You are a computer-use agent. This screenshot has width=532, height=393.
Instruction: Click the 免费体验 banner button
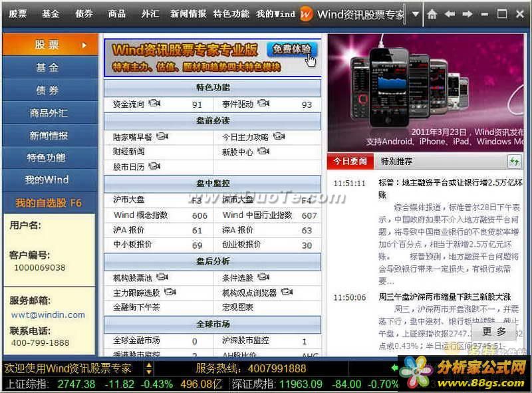[x=292, y=50]
